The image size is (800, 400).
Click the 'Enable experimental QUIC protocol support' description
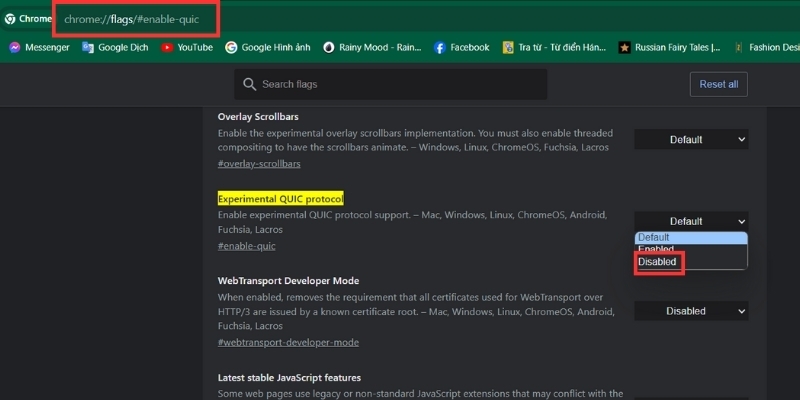click(412, 222)
